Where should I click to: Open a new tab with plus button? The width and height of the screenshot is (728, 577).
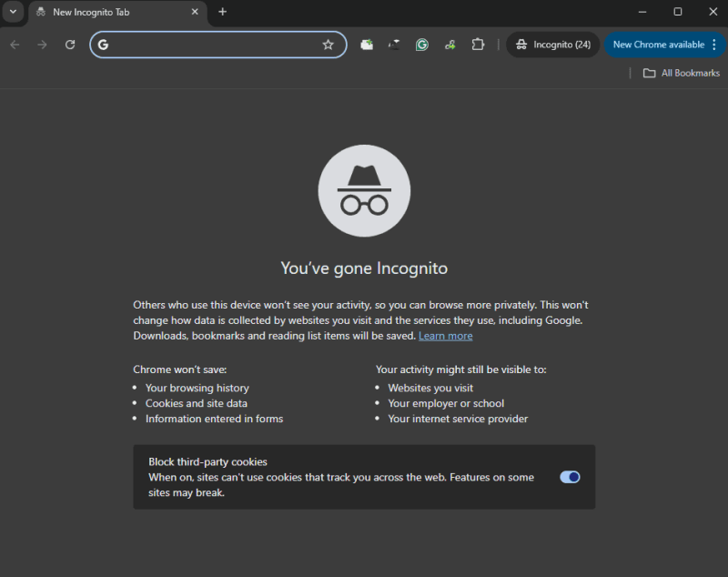click(222, 12)
